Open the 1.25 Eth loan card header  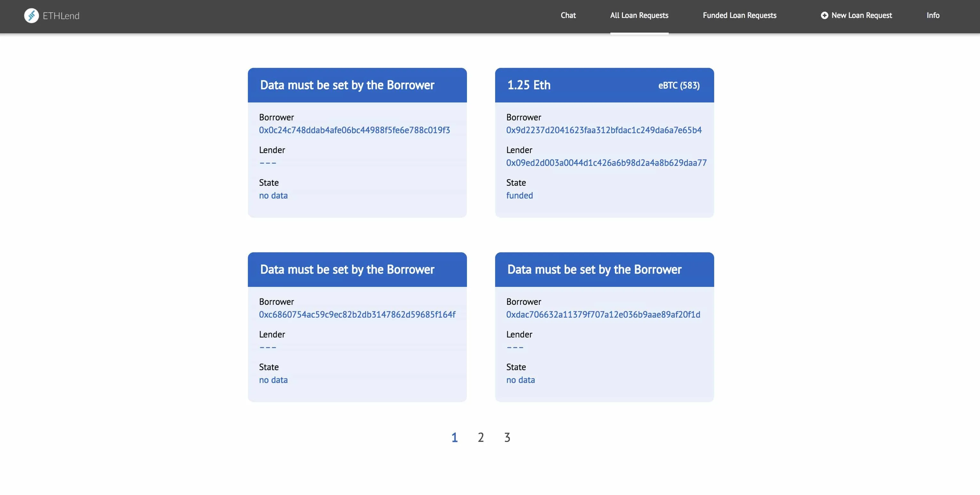(x=529, y=85)
